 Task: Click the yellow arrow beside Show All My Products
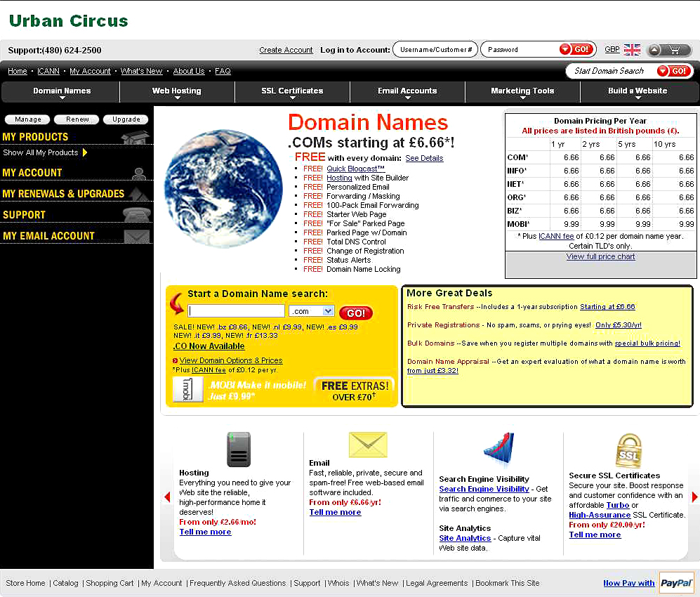coord(85,152)
